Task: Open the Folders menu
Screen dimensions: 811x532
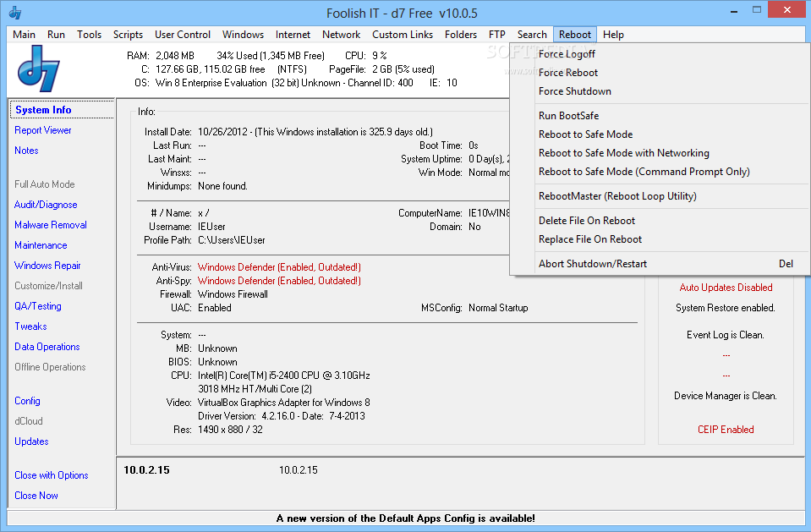Action: coord(460,35)
